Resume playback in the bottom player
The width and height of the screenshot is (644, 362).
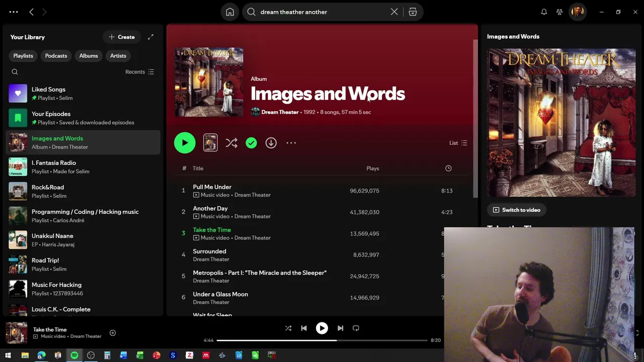[x=322, y=328]
